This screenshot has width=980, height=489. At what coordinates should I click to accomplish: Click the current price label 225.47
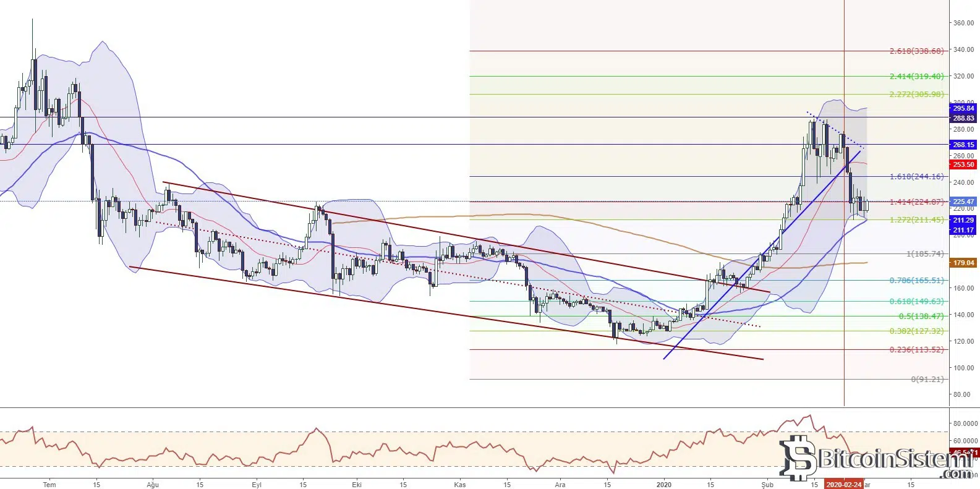point(963,202)
